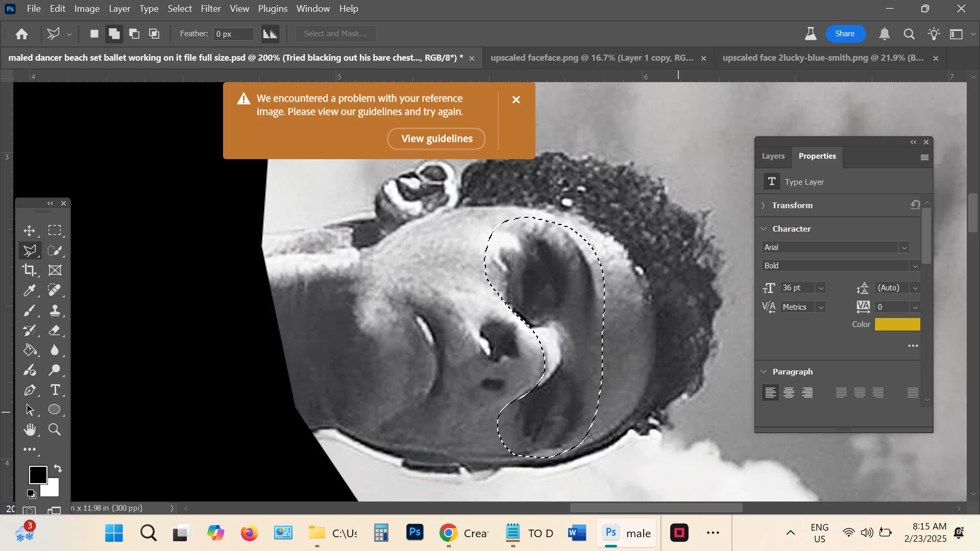
Task: Click the View guidelines button
Action: tap(436, 139)
